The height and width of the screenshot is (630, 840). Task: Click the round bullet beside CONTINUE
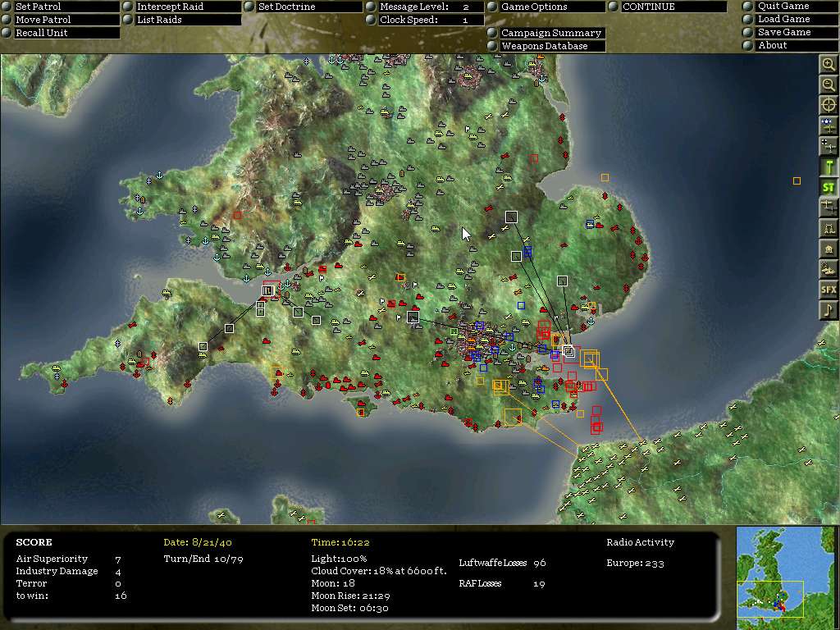(614, 7)
